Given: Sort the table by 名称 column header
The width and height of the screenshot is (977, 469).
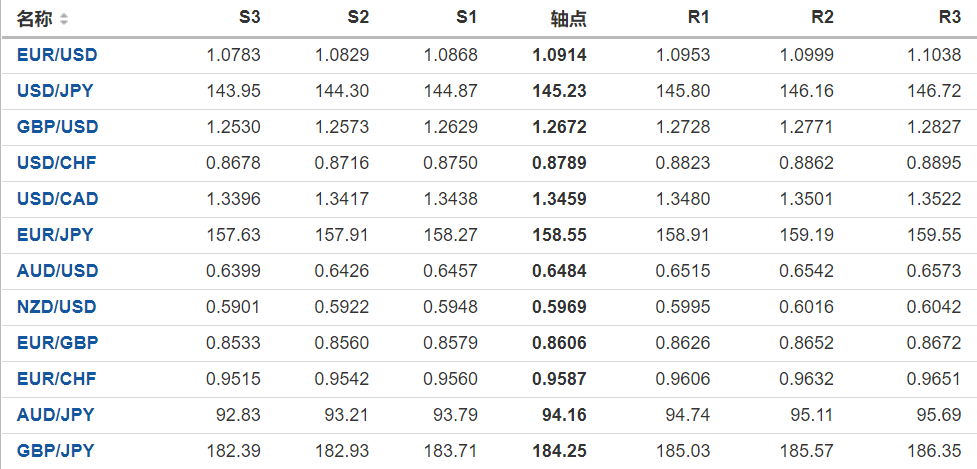Looking at the screenshot, I should [35, 19].
